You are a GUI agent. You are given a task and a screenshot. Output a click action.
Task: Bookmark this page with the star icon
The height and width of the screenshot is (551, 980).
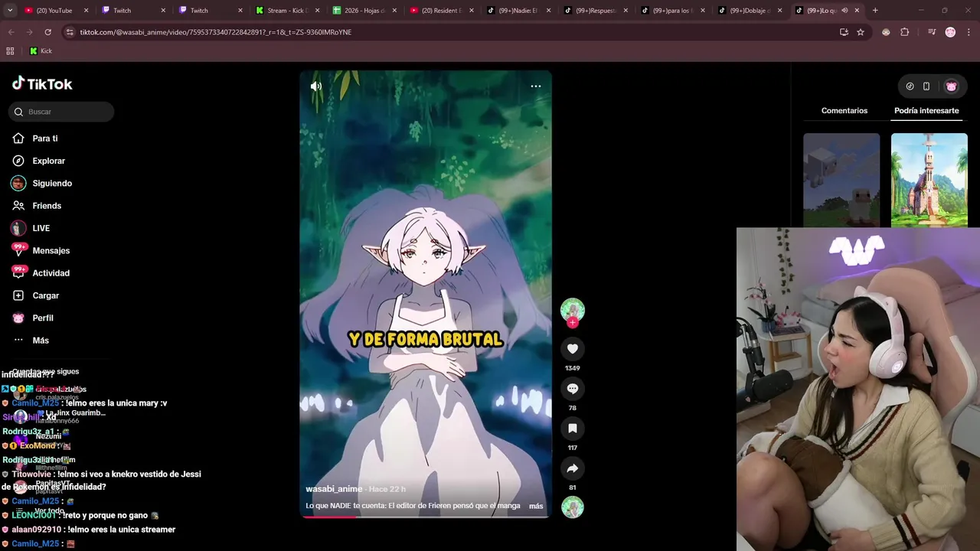pos(861,32)
